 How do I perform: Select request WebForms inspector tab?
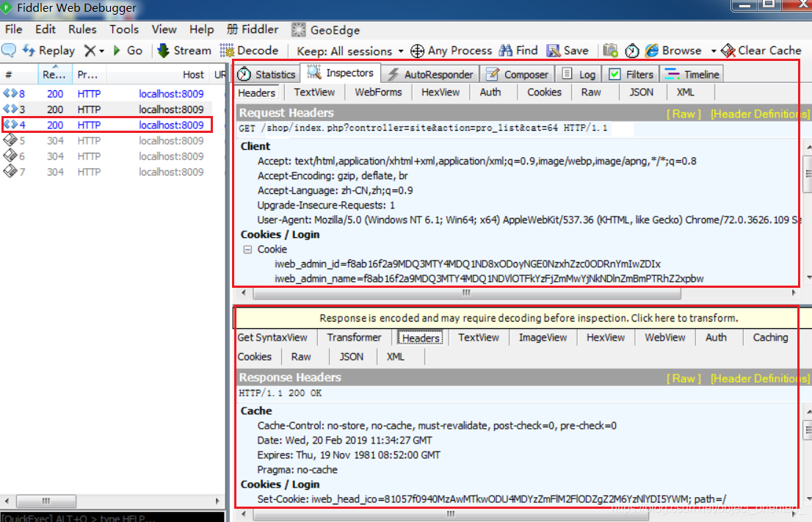coord(378,93)
